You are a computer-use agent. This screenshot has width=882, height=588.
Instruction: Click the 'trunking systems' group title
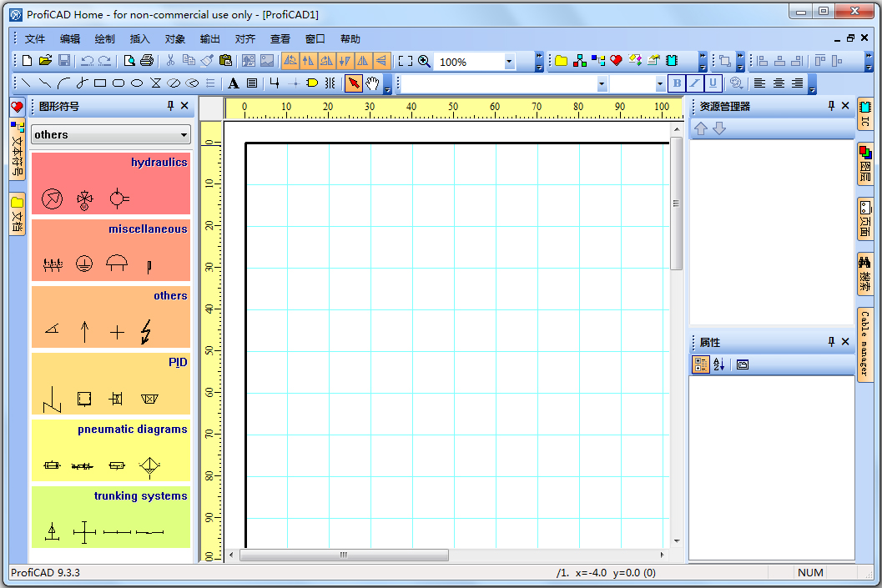click(141, 495)
